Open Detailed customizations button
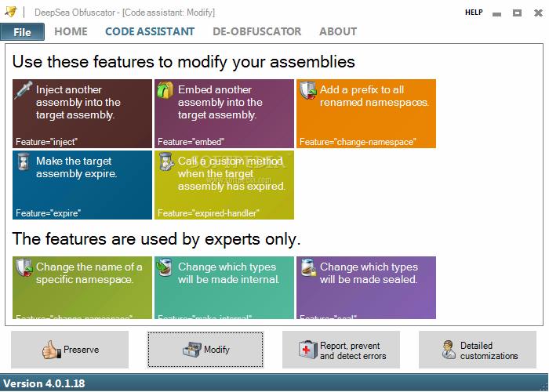This screenshot has width=549, height=392. click(478, 350)
